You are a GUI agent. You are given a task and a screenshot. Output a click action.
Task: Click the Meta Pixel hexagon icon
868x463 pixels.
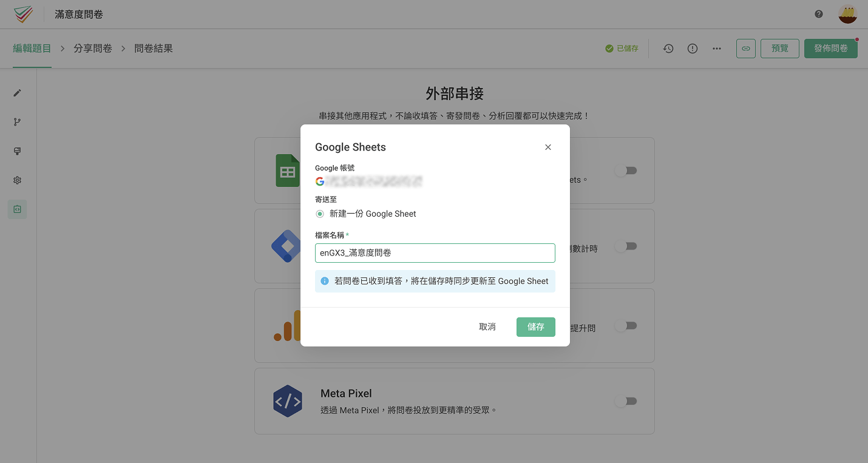[x=288, y=401]
